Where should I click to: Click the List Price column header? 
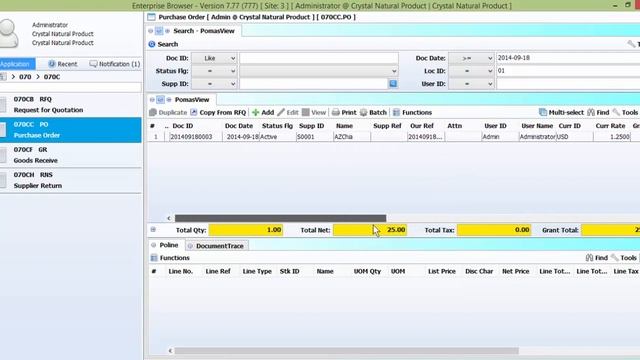tap(442, 271)
